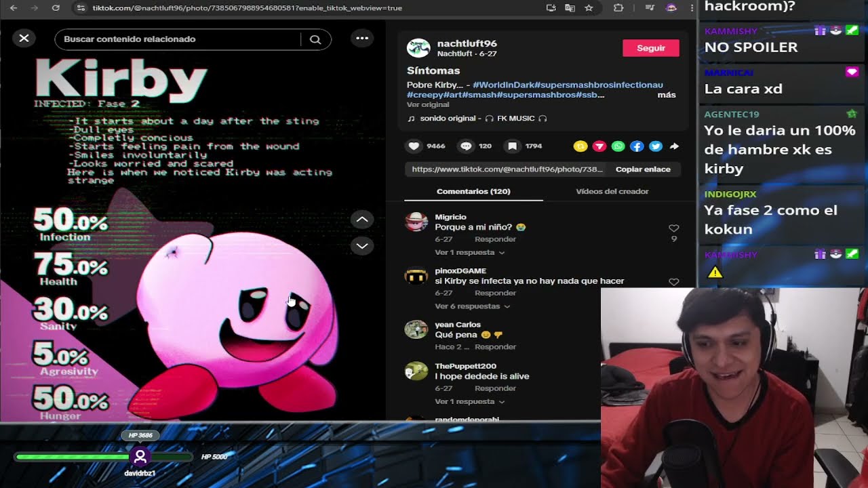Switch to Videos del creador tab

click(x=612, y=191)
